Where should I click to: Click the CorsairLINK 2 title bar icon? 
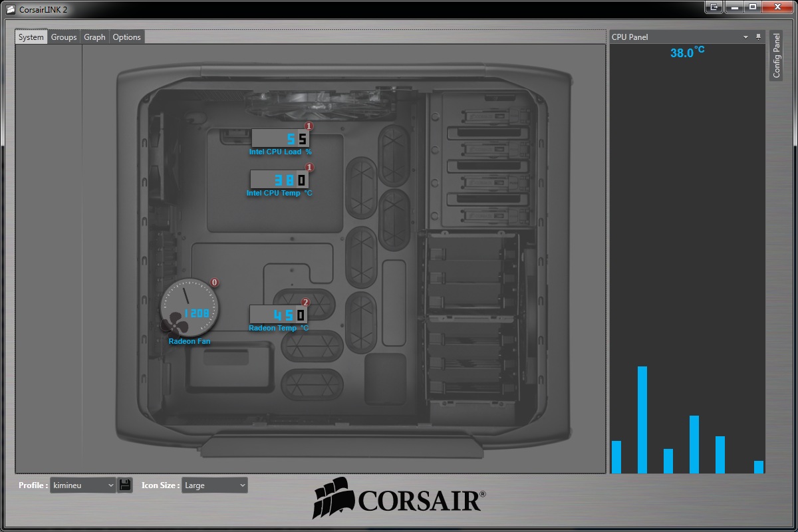(x=11, y=9)
